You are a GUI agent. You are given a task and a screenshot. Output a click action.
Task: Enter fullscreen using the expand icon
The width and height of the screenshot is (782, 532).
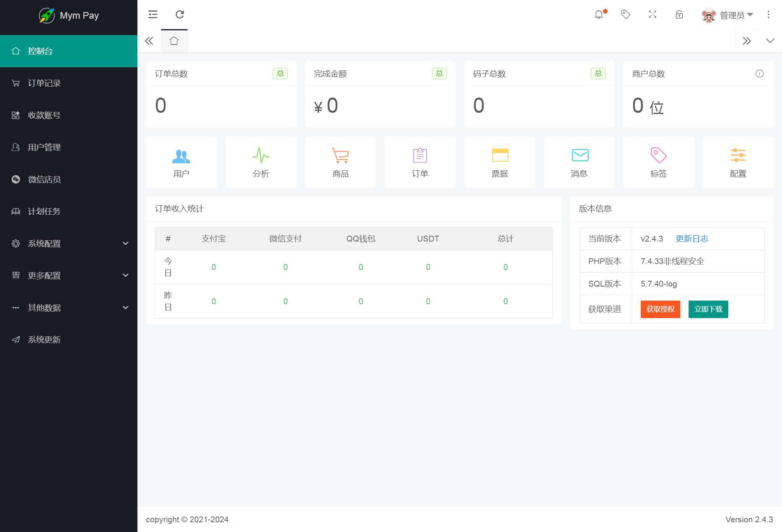(x=652, y=15)
